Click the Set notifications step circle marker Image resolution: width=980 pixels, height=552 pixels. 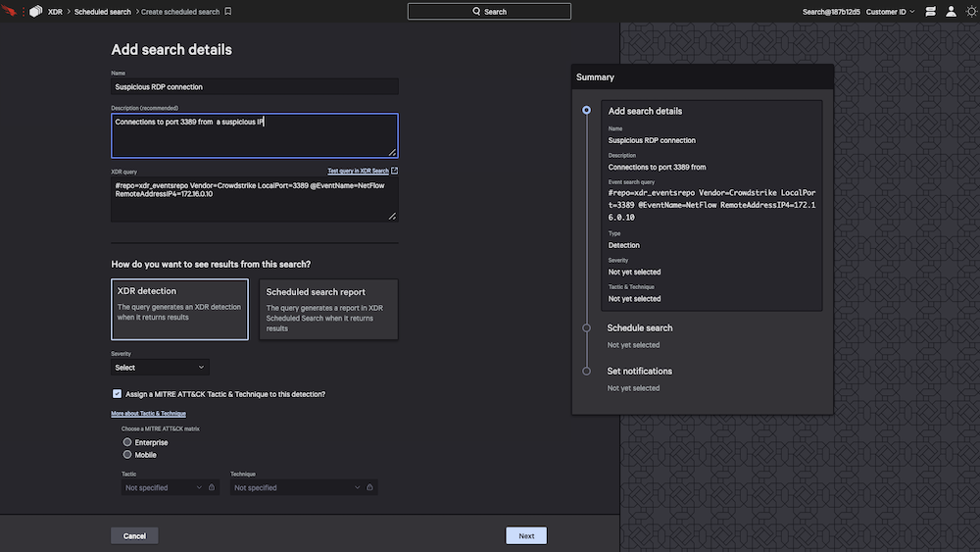click(x=586, y=371)
